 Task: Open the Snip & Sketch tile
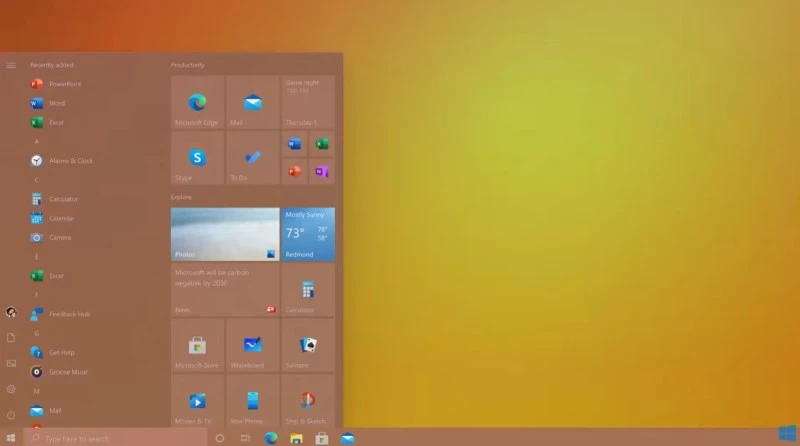[308, 401]
